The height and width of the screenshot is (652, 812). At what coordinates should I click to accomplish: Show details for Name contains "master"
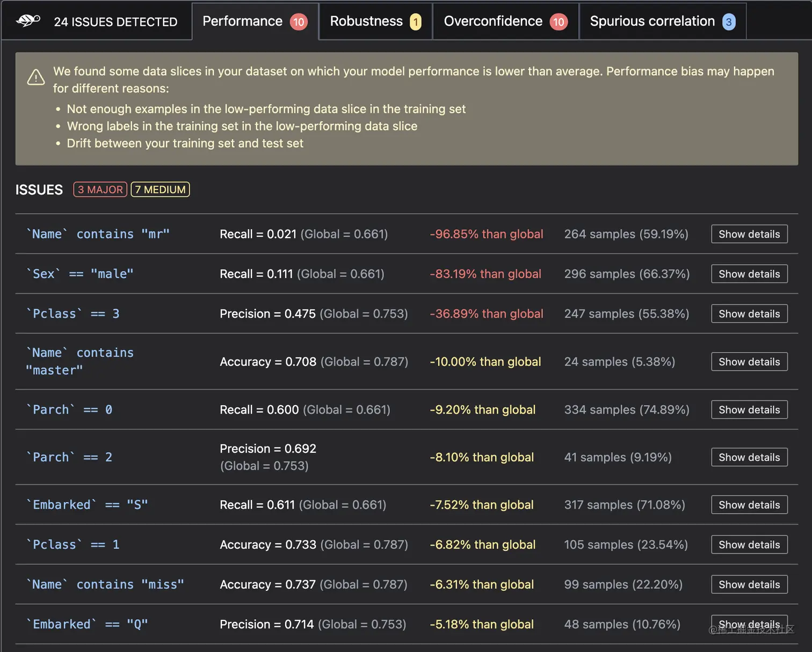749,362
